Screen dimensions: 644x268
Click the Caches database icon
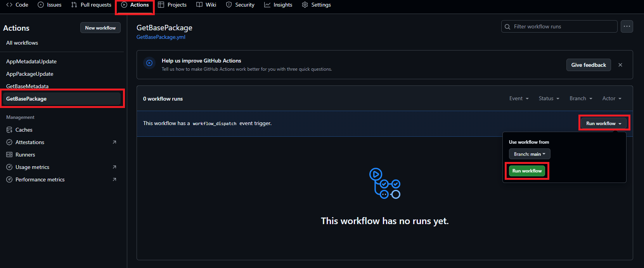[x=9, y=130]
